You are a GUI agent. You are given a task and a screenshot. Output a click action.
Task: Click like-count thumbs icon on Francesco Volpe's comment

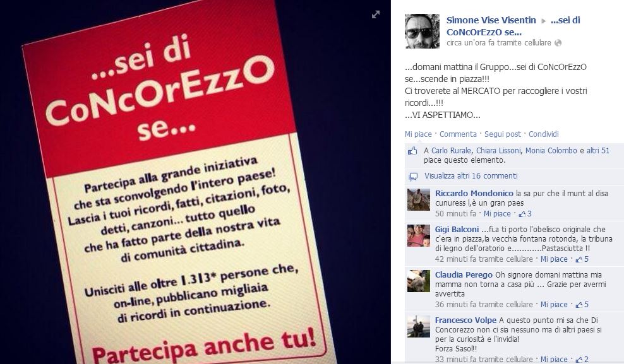(579, 359)
